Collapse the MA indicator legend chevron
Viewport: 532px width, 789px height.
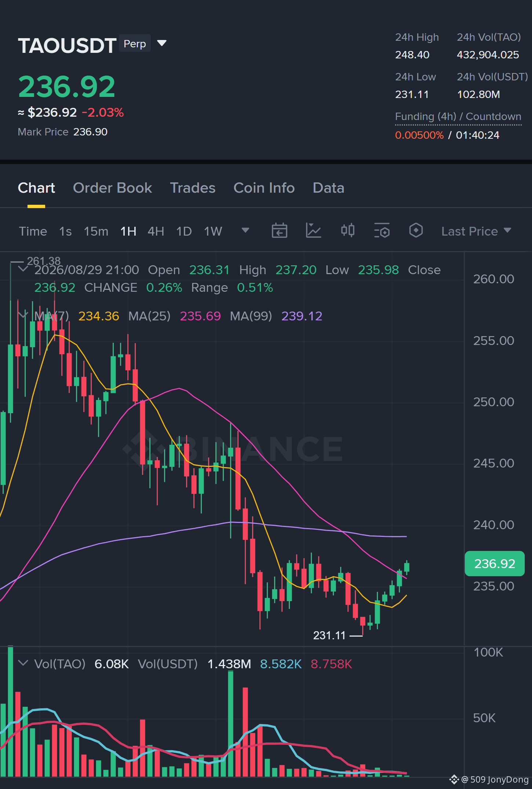[x=23, y=315]
